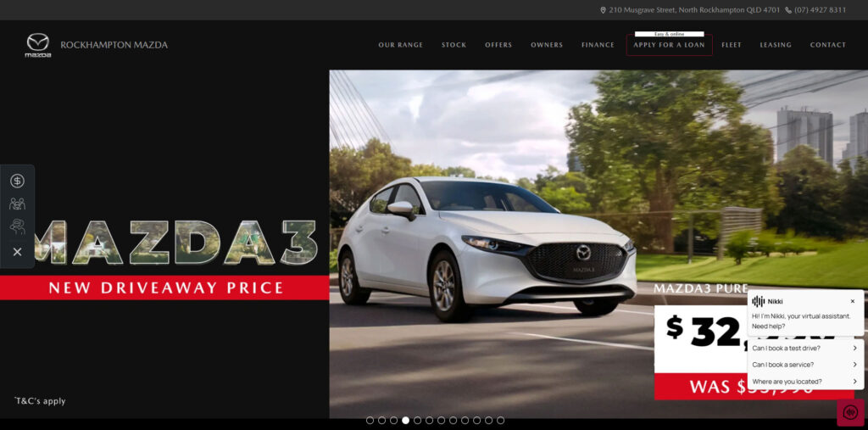This screenshot has height=430, width=868.
Task: Click the group of people icon in the side panel
Action: coord(17,204)
